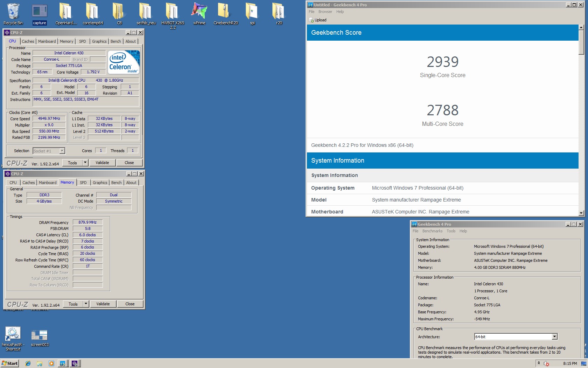Expand Tools dropdown arrow in bottom CPU-Z

[86, 304]
